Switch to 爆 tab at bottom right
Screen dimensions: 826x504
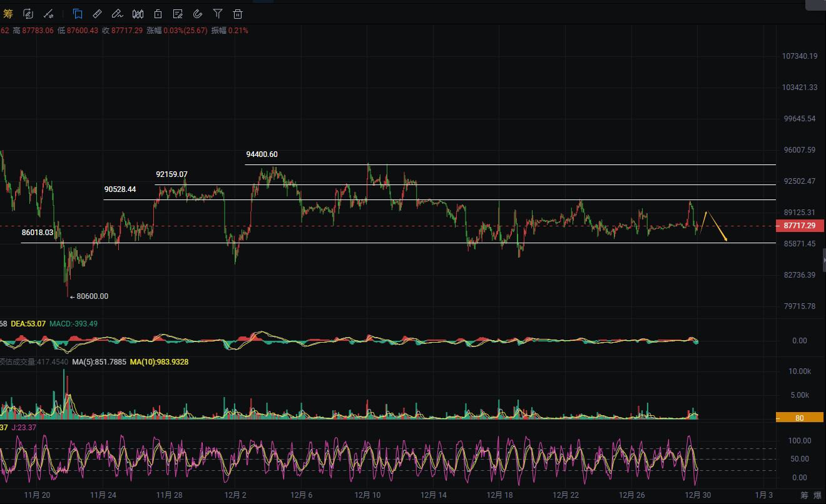point(819,496)
